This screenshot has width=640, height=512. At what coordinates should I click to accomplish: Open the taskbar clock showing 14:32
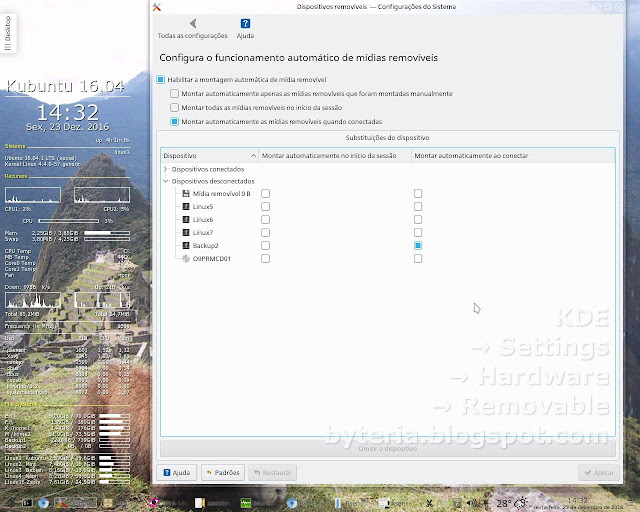(577, 503)
